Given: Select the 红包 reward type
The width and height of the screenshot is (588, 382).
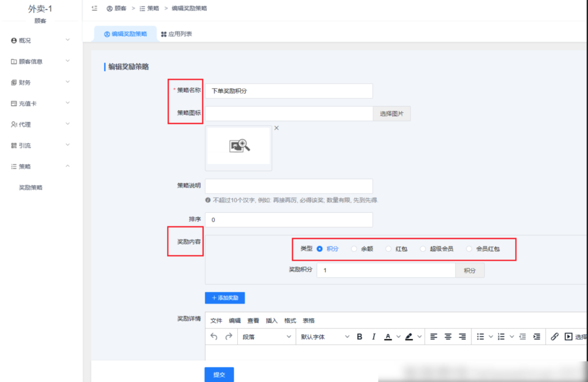Looking at the screenshot, I should [388, 250].
